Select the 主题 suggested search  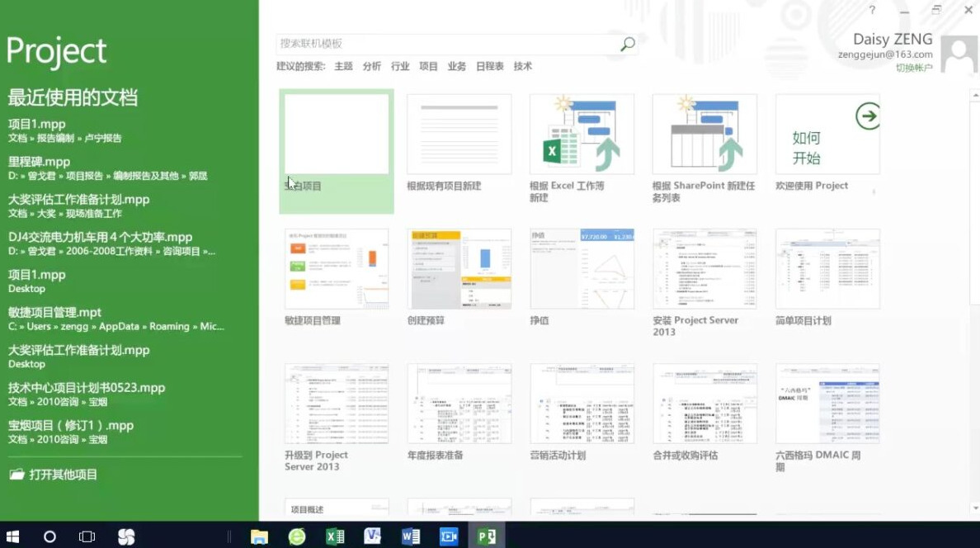click(x=343, y=66)
